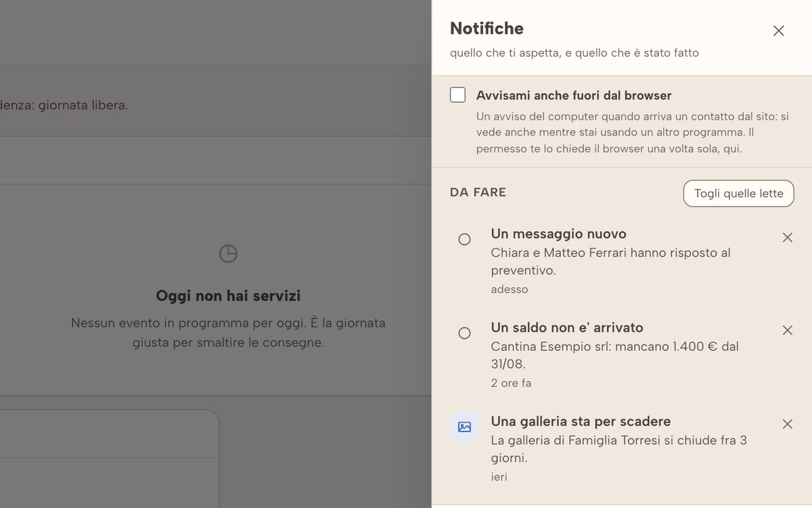Dismiss Una galleria sta per scadere notification
This screenshot has height=508, width=812.
787,424
